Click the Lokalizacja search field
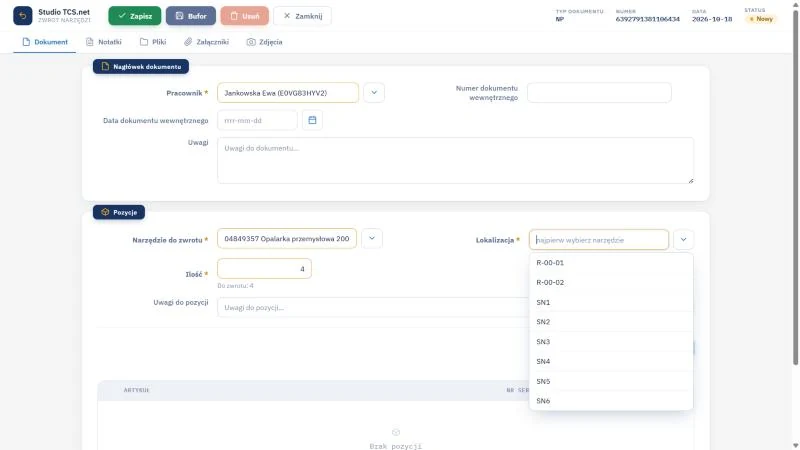Screen dimensions: 800x450 point(599,240)
